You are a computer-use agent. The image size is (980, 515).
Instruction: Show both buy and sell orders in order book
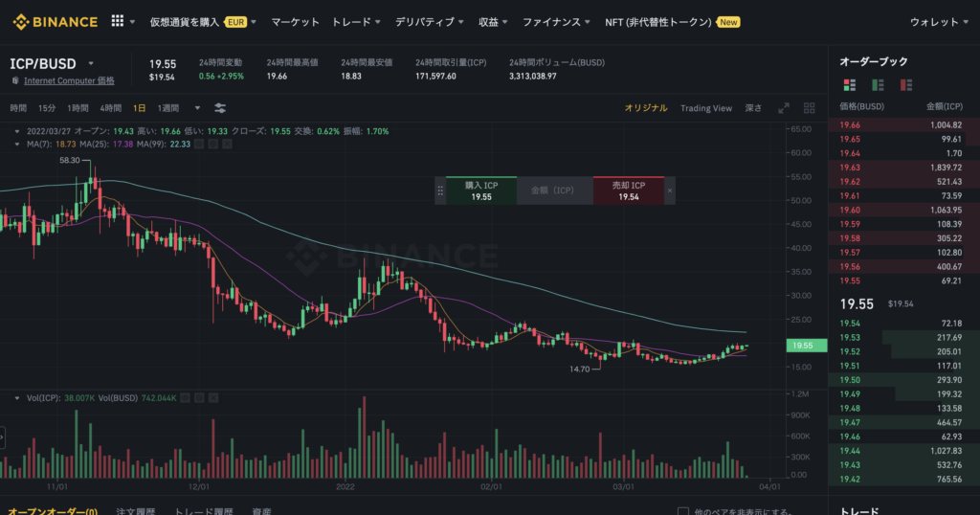tap(850, 85)
